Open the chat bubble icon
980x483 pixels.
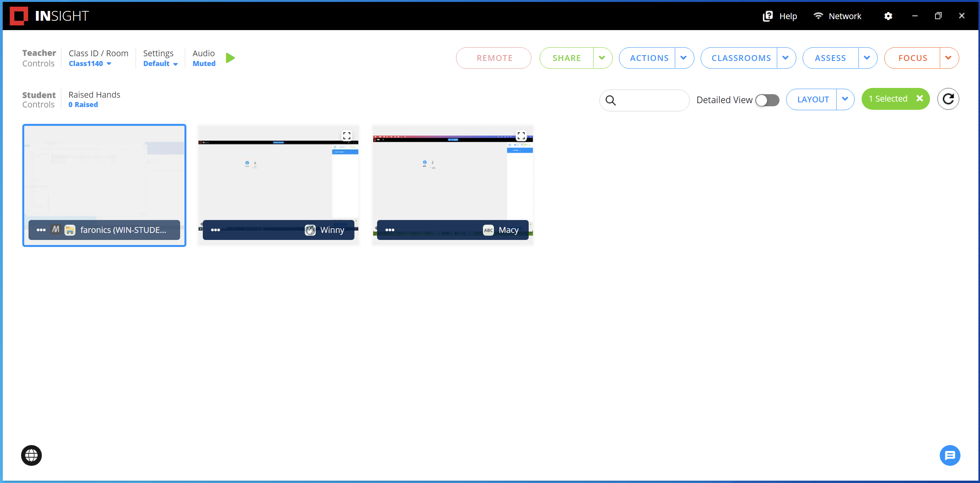click(950, 455)
